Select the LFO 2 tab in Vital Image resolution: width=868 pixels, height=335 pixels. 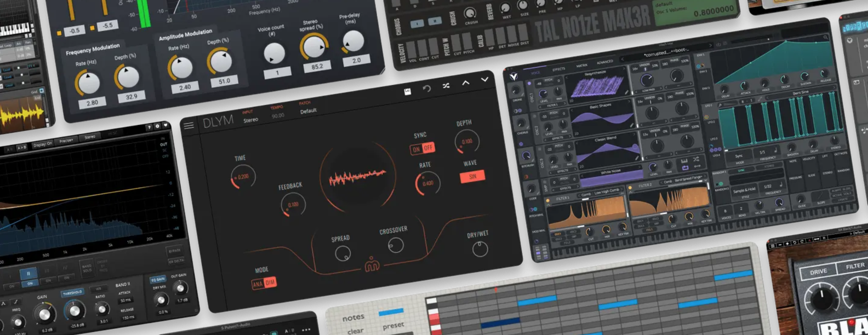tap(711, 122)
